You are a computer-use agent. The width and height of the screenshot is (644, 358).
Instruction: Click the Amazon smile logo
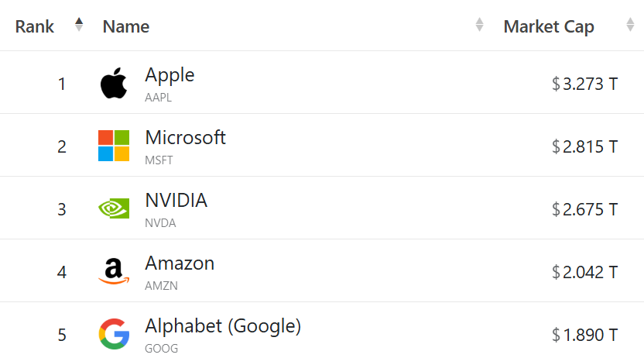pyautogui.click(x=114, y=271)
